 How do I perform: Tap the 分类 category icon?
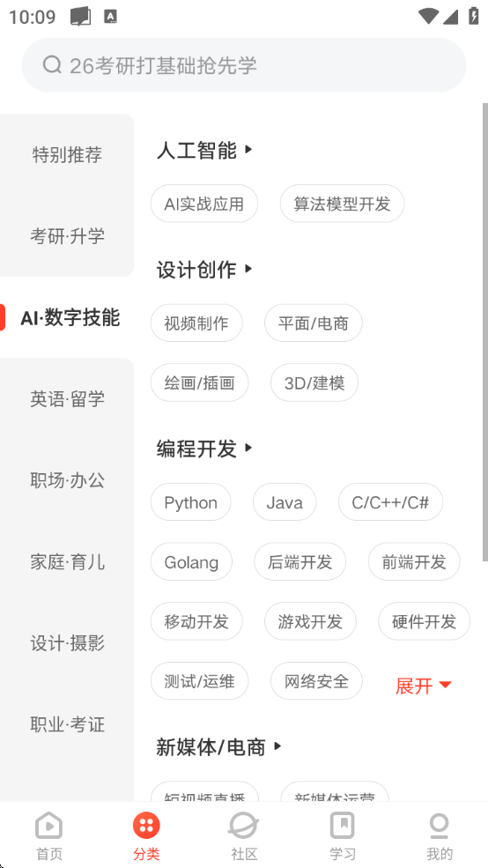(146, 827)
